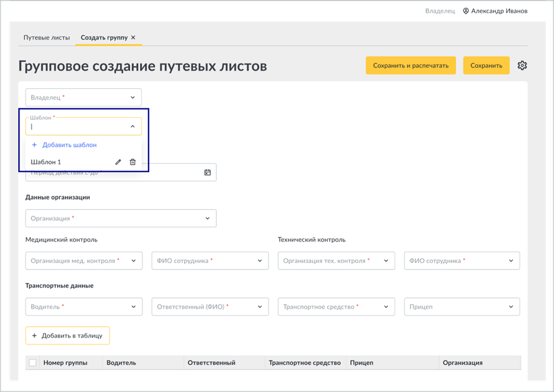Open the calendar icon for period field
This screenshot has width=554, height=392.
[x=207, y=172]
